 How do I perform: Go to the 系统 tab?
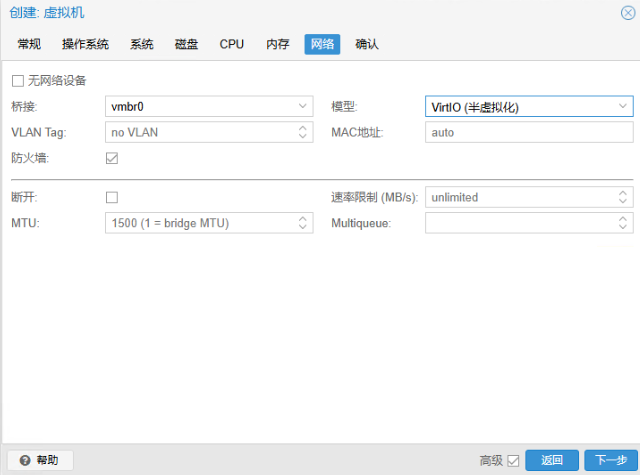coord(142,44)
